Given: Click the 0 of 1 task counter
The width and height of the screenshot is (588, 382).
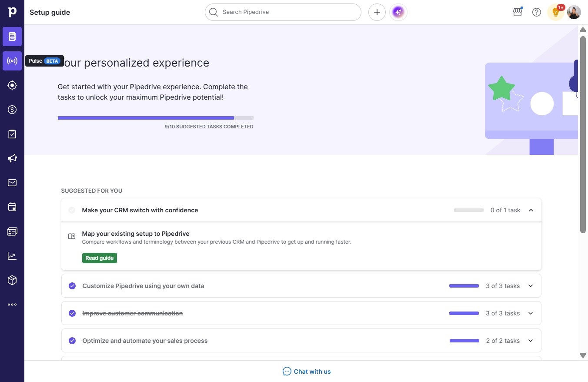Looking at the screenshot, I should pyautogui.click(x=505, y=210).
